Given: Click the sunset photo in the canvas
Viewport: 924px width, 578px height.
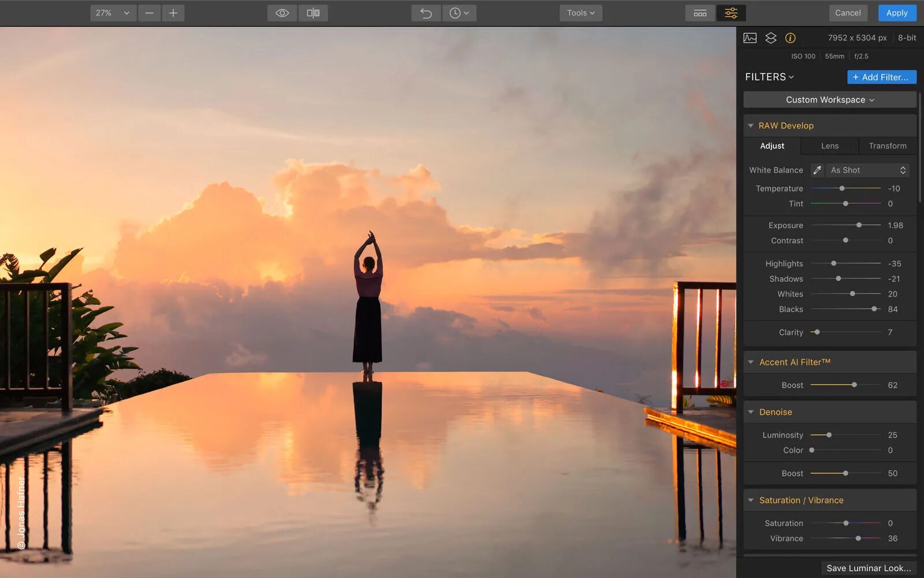Looking at the screenshot, I should (x=368, y=302).
